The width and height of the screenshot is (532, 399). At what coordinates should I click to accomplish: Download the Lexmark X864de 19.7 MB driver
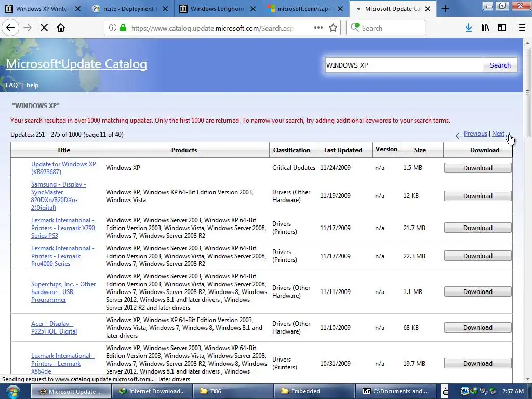478,363
